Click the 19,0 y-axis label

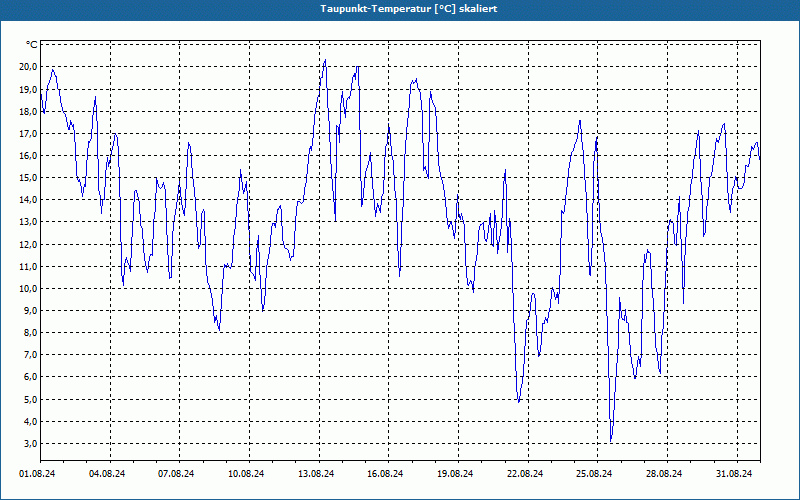pyautogui.click(x=28, y=89)
